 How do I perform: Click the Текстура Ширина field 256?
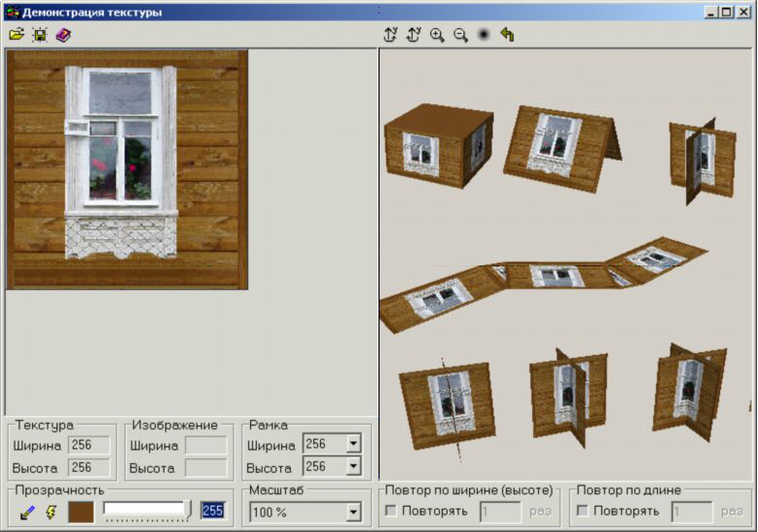[89, 445]
